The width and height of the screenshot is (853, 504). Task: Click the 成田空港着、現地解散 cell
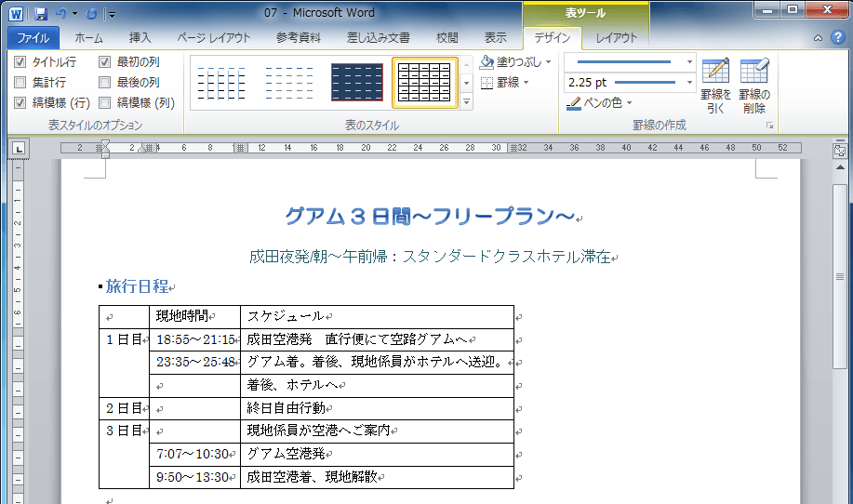377,477
